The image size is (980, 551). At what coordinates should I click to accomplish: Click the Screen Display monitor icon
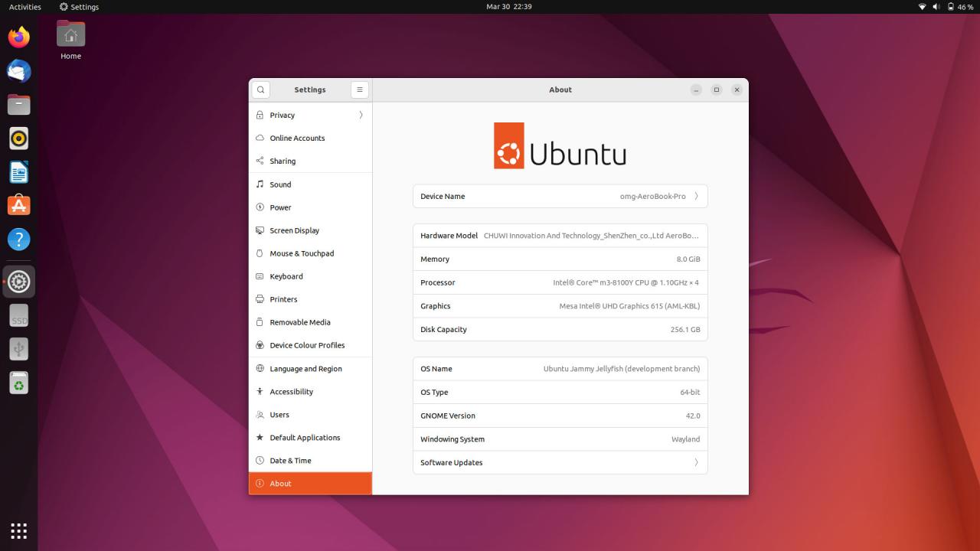click(x=260, y=230)
